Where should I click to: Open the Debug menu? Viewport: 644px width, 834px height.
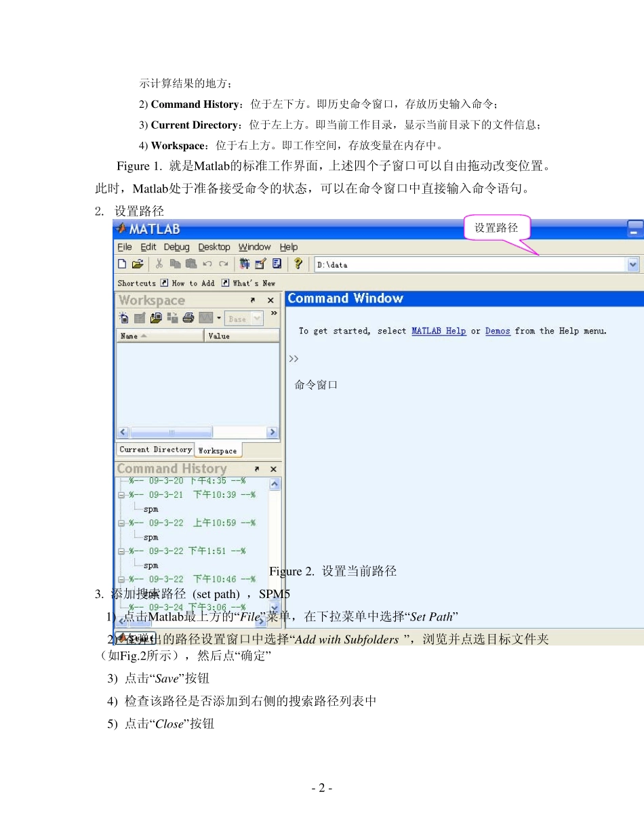[x=177, y=247]
